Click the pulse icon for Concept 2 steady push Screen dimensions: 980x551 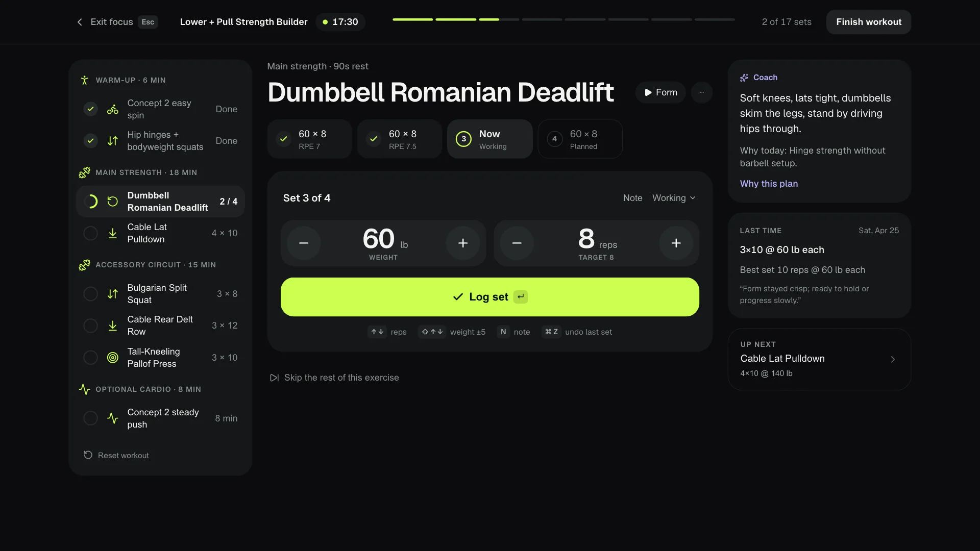113,418
